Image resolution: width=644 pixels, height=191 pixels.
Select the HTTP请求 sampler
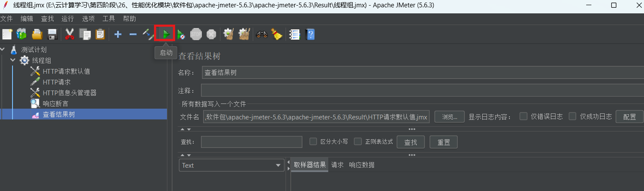[x=57, y=82]
